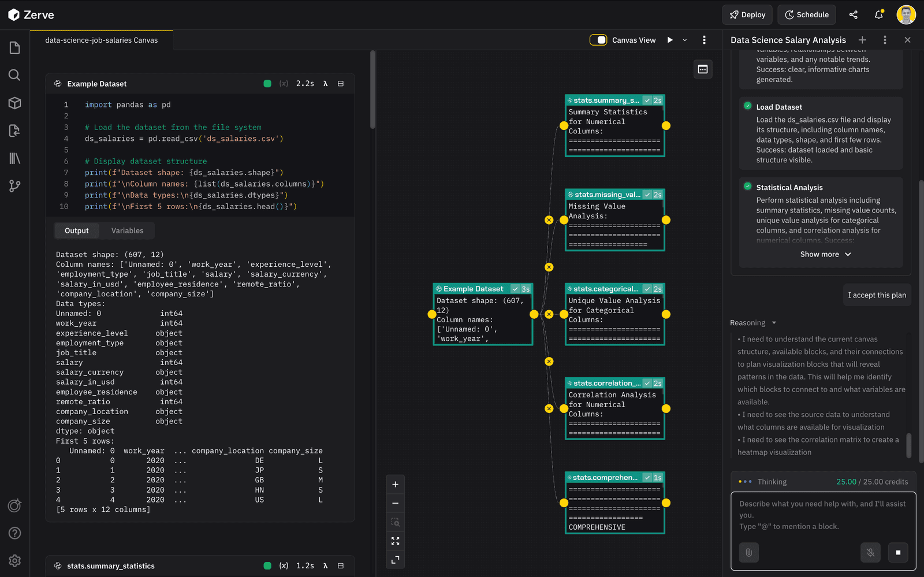
Task: Toggle the Canvas View switch
Action: pos(599,40)
